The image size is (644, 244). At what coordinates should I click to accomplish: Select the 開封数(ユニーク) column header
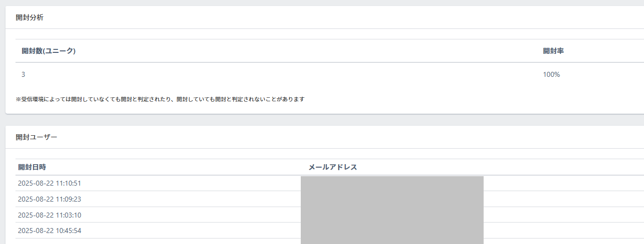(x=48, y=51)
